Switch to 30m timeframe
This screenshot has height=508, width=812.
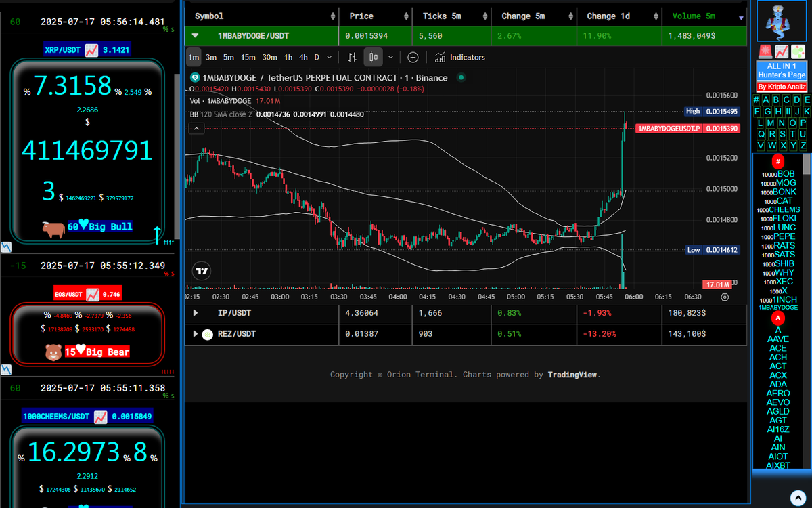pyautogui.click(x=269, y=58)
